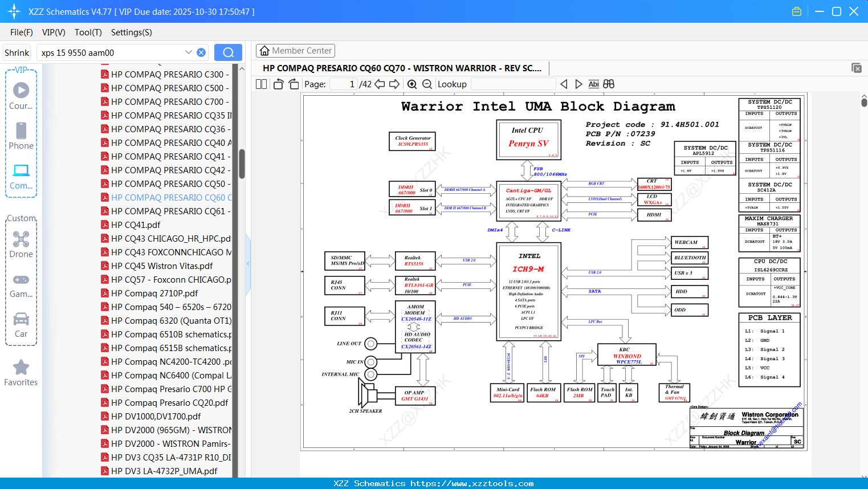Click the XZZ app logo
This screenshot has height=489, width=868.
pyautogui.click(x=14, y=11)
